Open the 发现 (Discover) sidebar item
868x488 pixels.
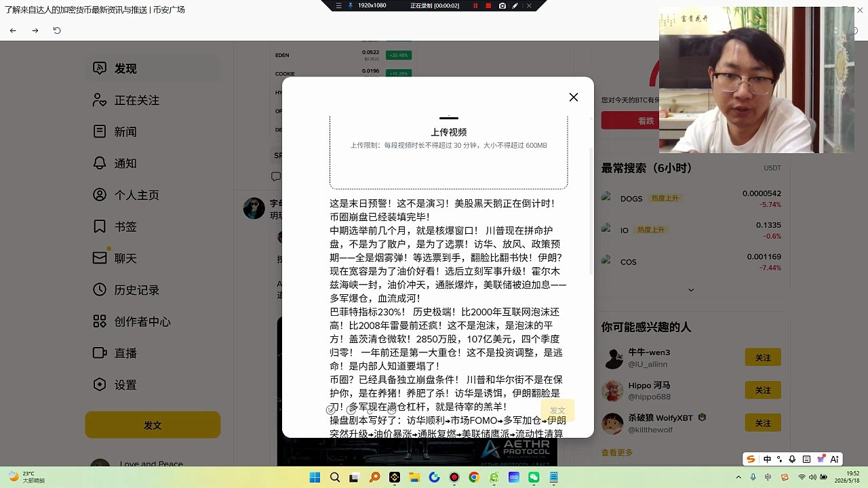point(153,68)
